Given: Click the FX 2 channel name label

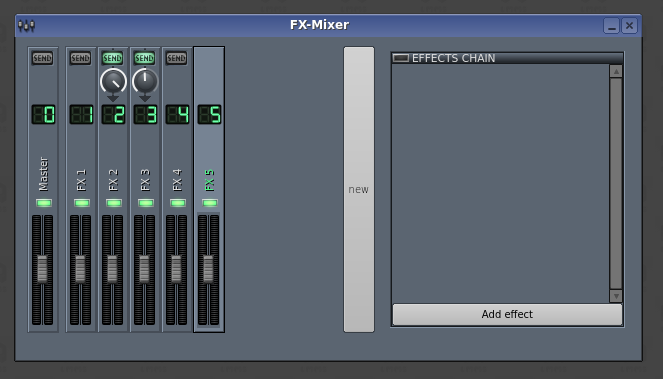Looking at the screenshot, I should [113, 180].
